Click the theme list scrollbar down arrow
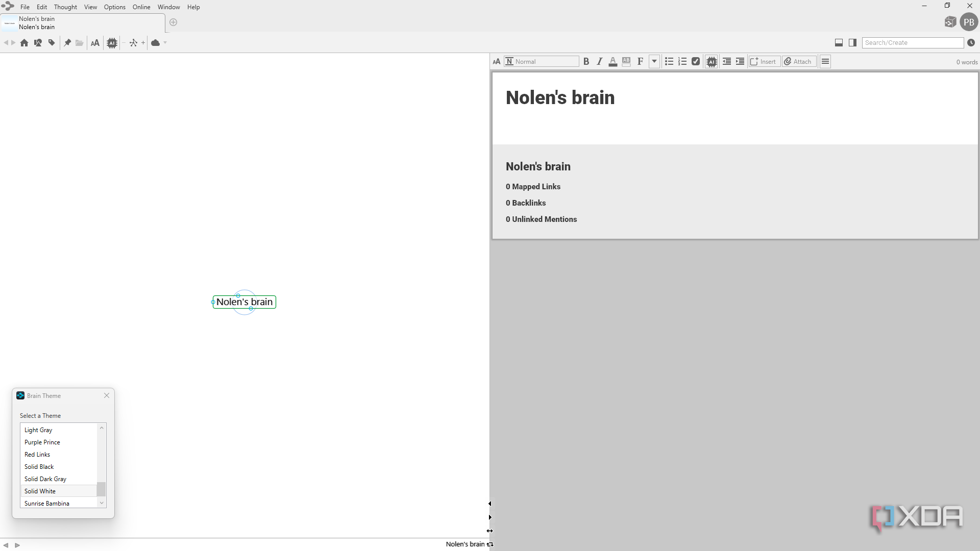 click(102, 503)
